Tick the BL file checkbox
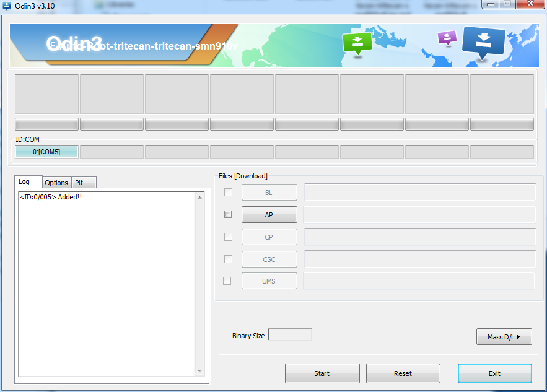 (228, 192)
